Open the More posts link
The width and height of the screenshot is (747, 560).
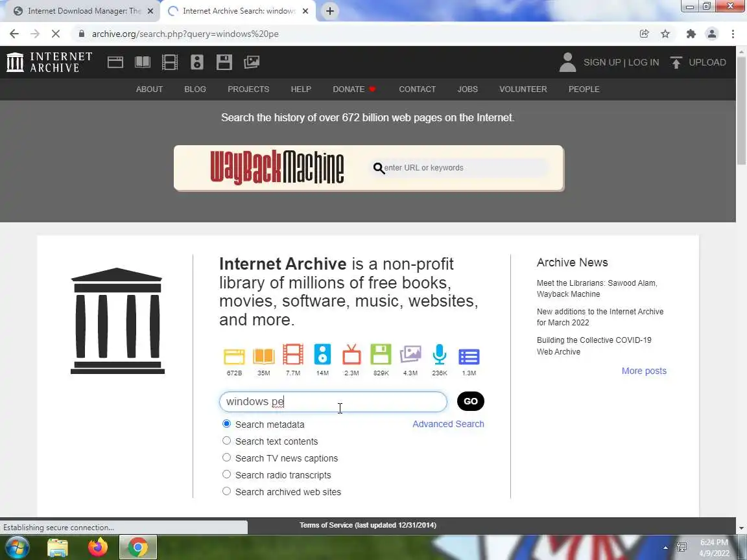click(644, 371)
